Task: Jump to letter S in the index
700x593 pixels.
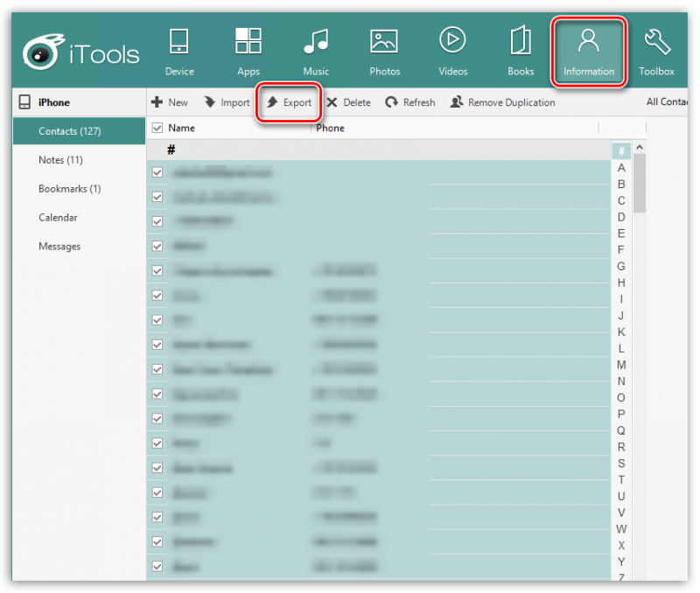Action: (621, 464)
